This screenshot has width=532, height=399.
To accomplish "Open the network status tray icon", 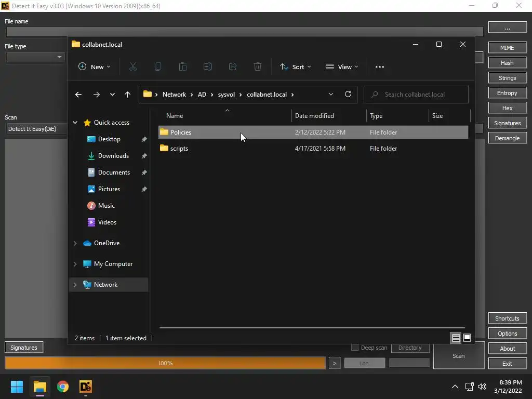I will click(470, 387).
